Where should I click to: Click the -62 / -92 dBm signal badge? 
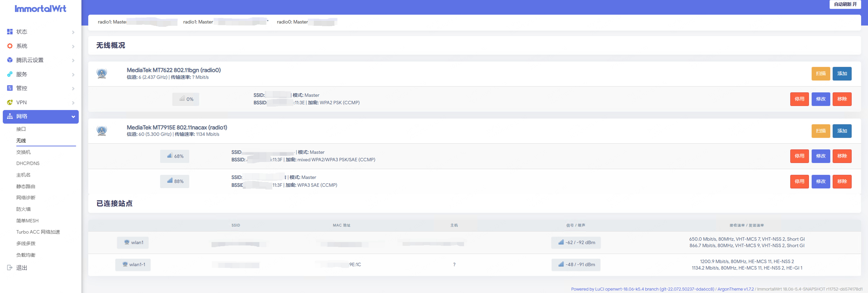pyautogui.click(x=576, y=243)
